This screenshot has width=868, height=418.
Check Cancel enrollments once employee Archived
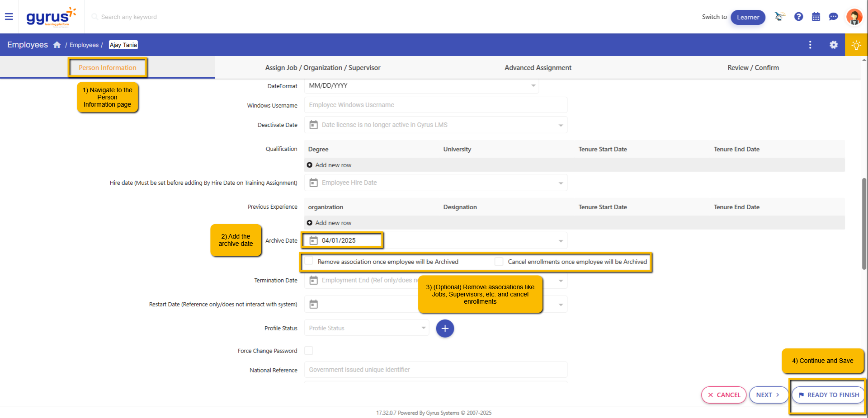(x=499, y=262)
